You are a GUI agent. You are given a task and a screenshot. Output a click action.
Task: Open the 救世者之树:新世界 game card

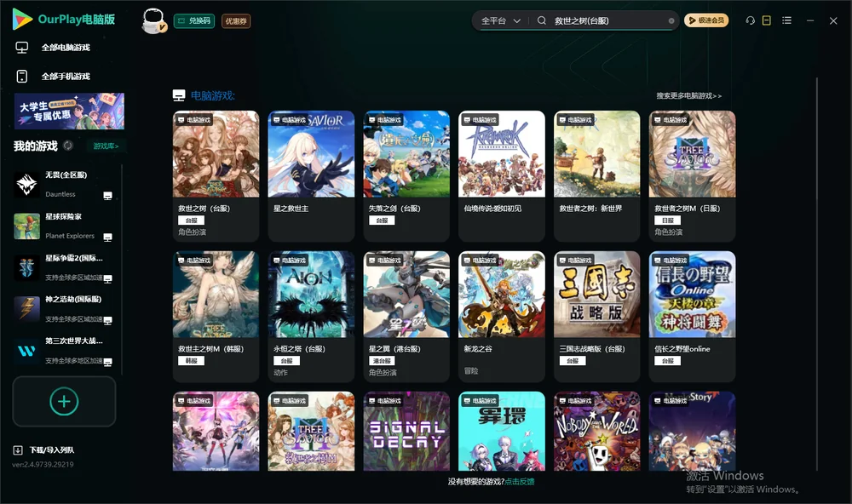596,176
